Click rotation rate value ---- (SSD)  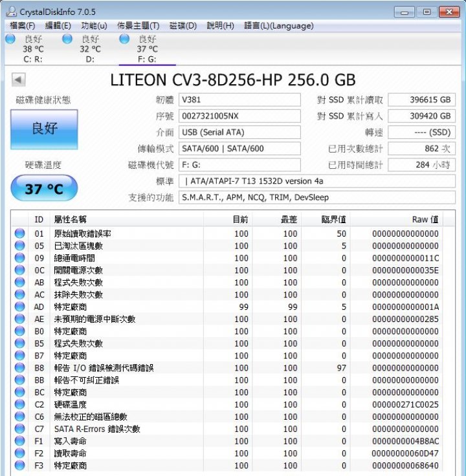tap(421, 133)
